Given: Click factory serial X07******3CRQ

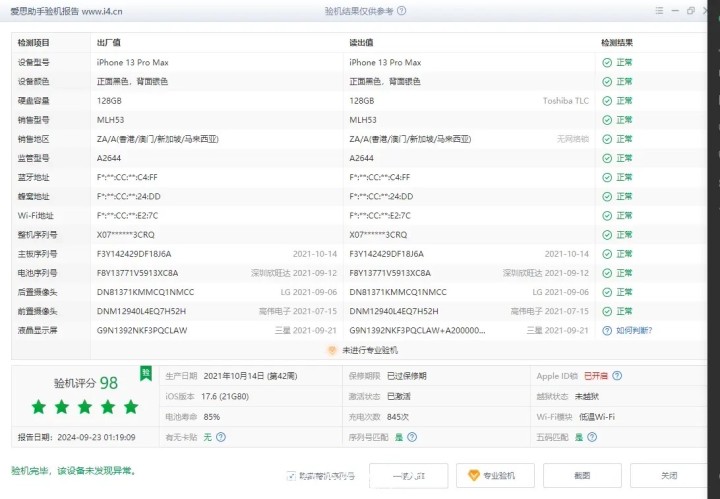Looking at the screenshot, I should [125, 235].
